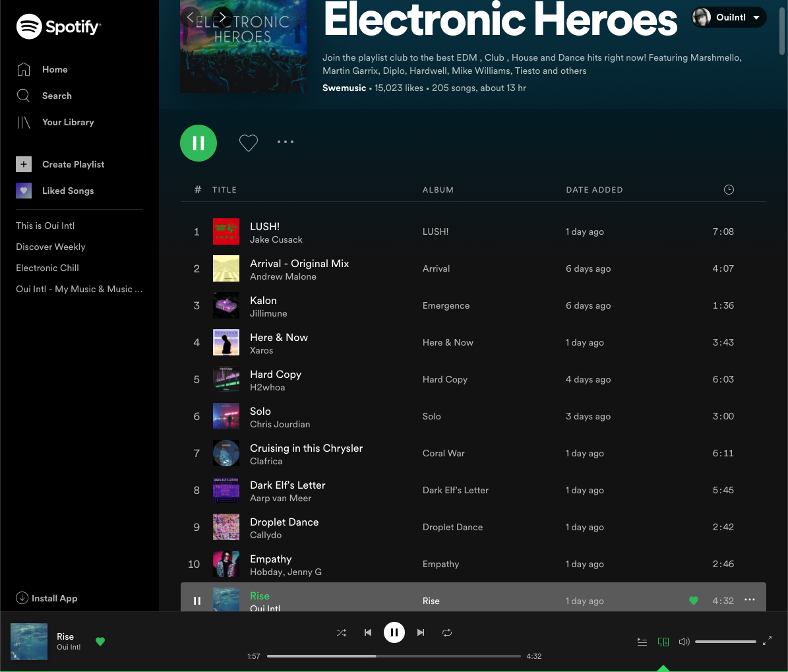Skip to next track
This screenshot has width=788, height=672.
[421, 632]
